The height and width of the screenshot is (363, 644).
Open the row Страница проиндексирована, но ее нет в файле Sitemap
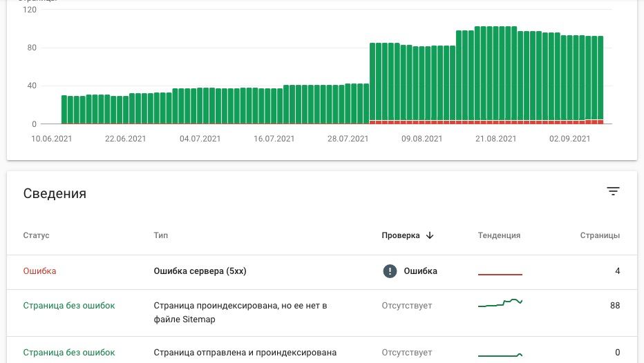click(322, 313)
